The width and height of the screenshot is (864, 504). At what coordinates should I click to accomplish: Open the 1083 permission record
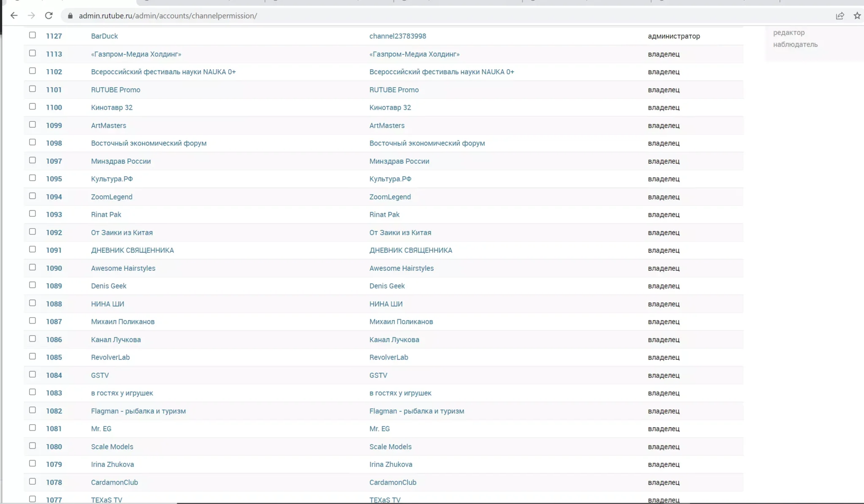[54, 393]
